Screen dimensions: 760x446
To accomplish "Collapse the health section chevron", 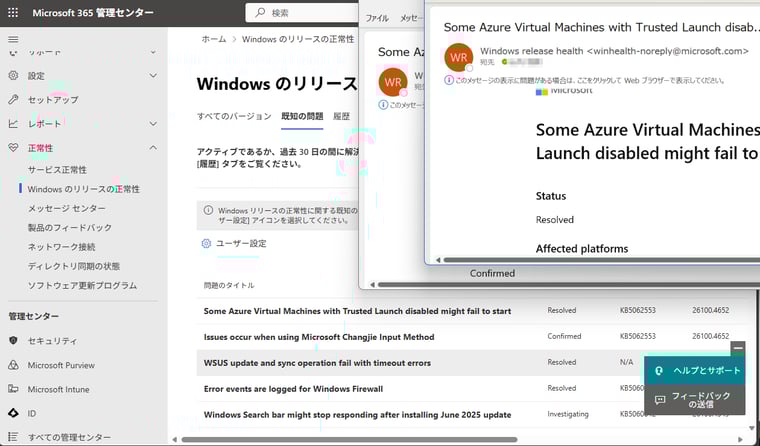I will [x=153, y=147].
